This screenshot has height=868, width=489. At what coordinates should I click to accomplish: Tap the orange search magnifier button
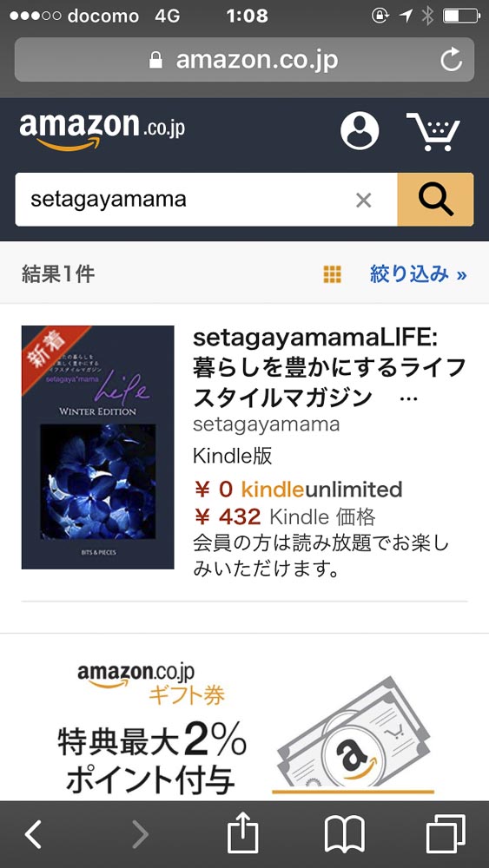(435, 200)
